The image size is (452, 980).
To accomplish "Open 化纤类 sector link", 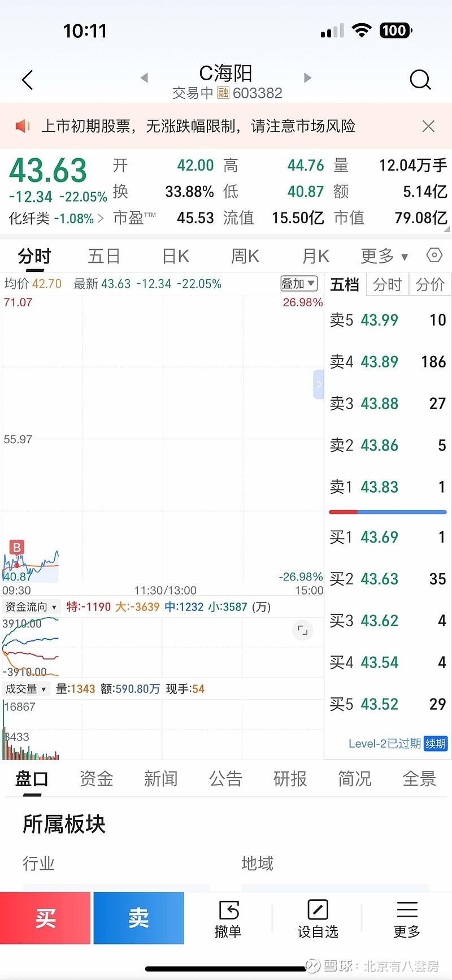I will coord(56,218).
